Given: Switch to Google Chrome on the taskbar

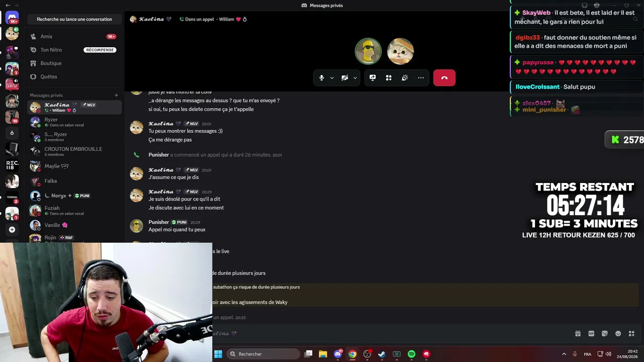Looking at the screenshot, I should click(353, 354).
